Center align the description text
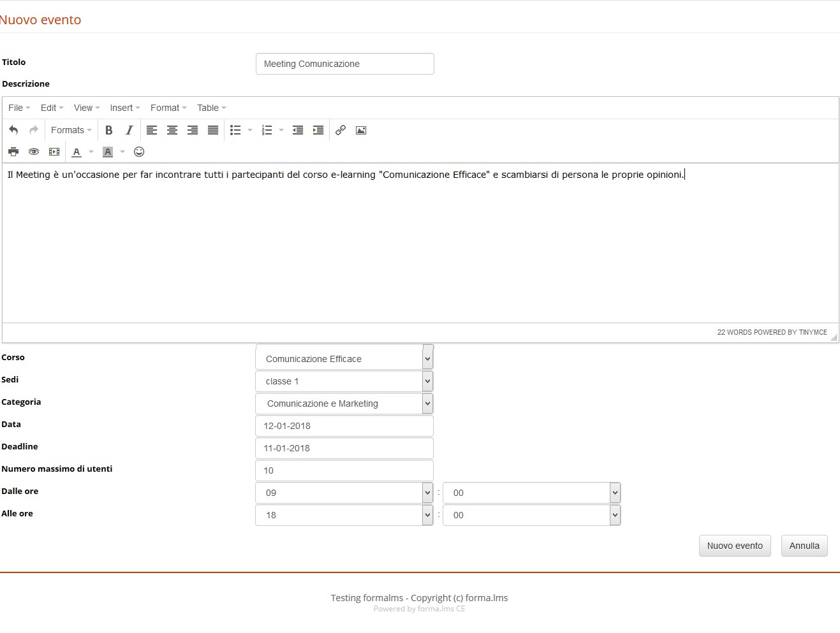This screenshot has height=633, width=840. [x=172, y=130]
